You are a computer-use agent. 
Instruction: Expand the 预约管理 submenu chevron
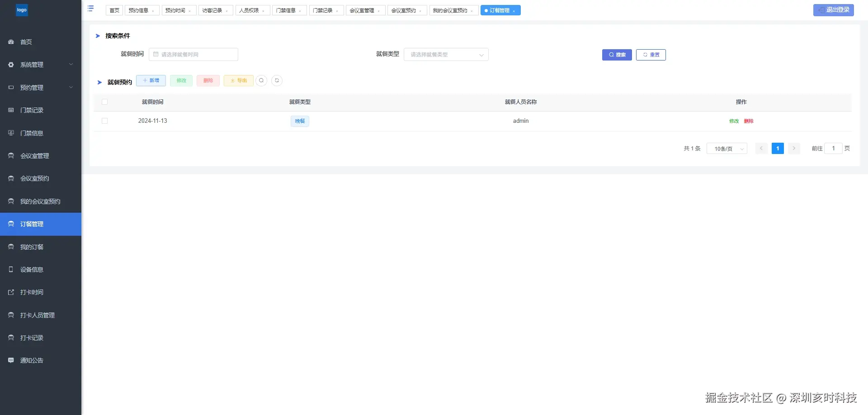(x=71, y=88)
